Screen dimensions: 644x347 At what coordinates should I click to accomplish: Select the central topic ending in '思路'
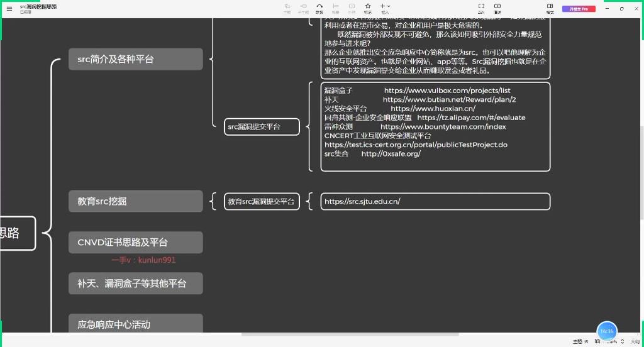[18, 233]
